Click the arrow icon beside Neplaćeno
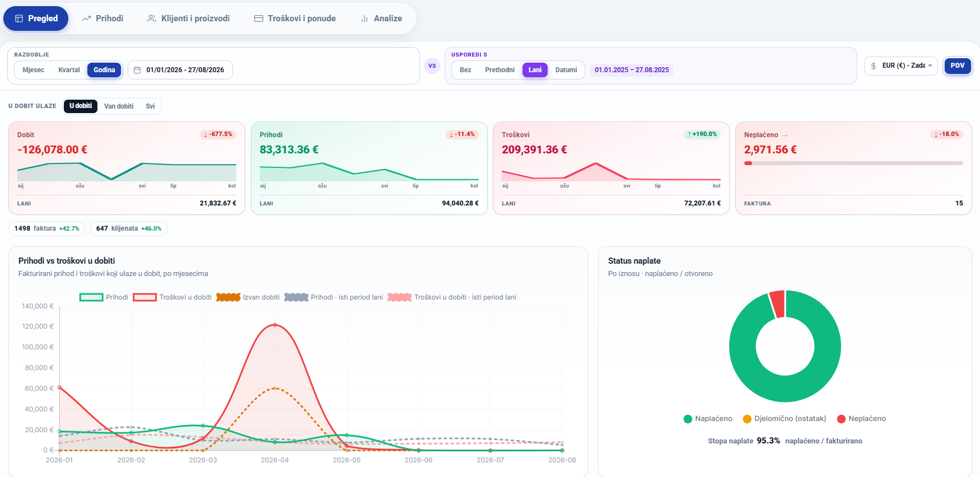The image size is (980, 477). (785, 135)
